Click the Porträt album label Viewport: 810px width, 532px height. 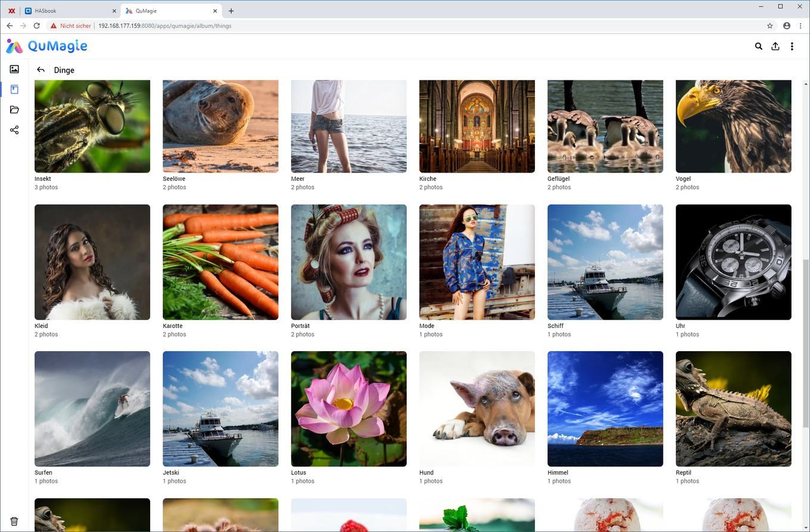(301, 326)
